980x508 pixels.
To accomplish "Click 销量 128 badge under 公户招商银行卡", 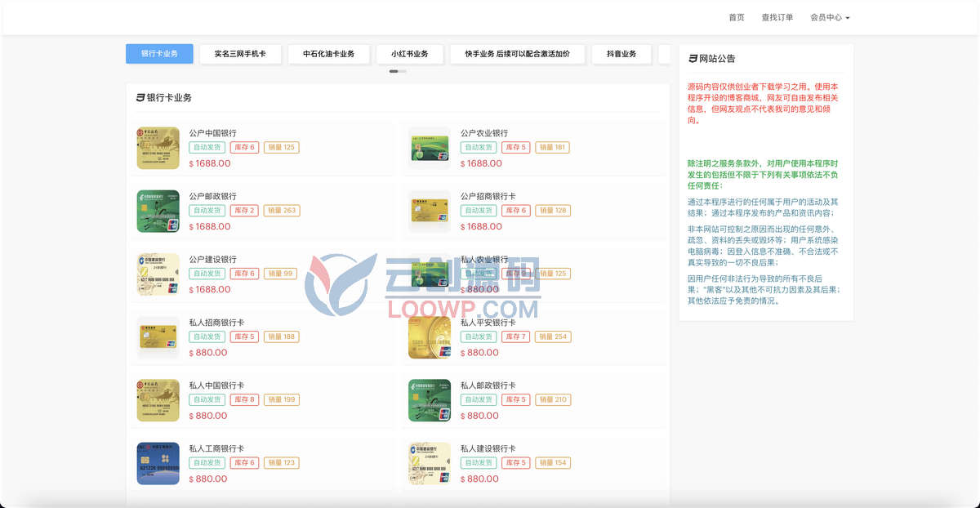I will pyautogui.click(x=553, y=211).
